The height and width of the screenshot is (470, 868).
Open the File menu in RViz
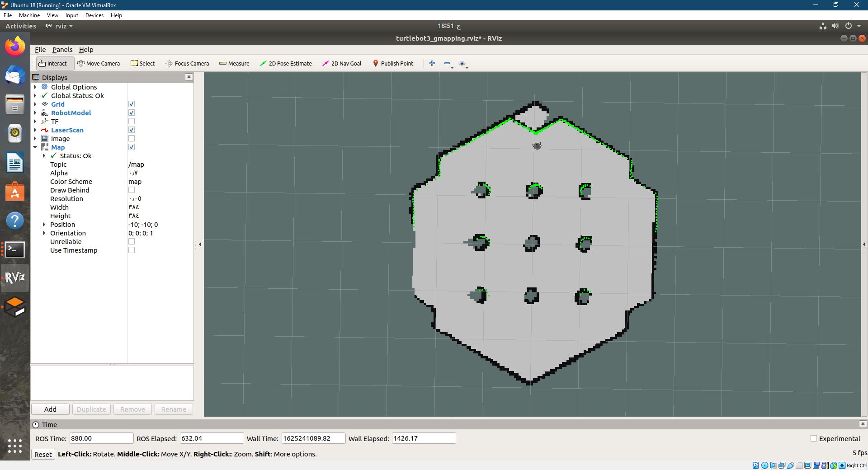click(40, 50)
